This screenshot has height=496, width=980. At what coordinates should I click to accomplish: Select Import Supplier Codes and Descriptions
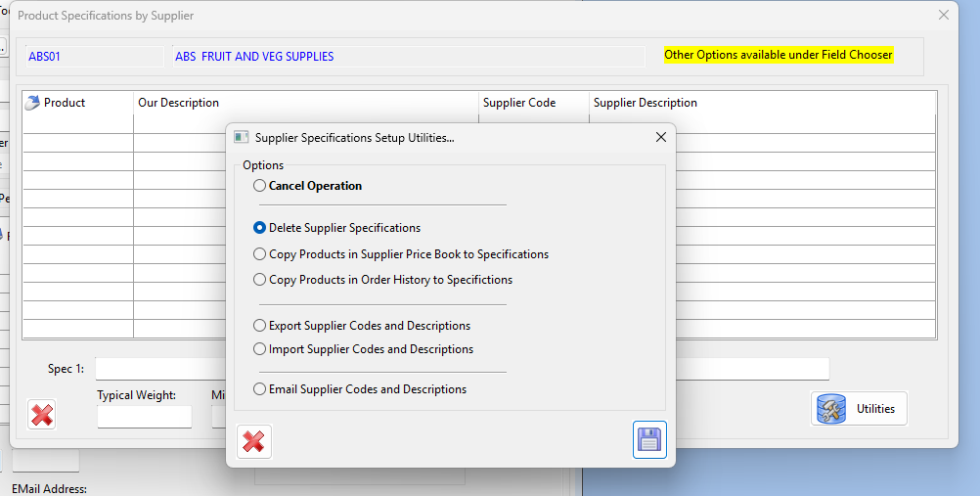click(259, 349)
